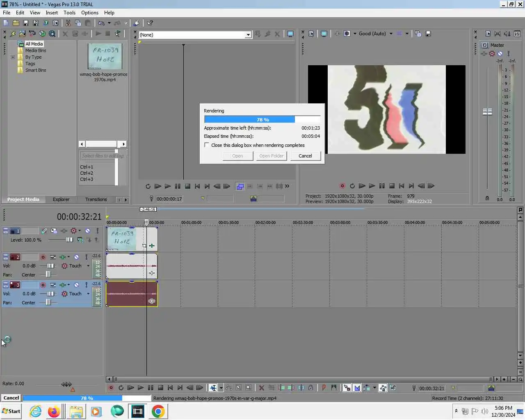The image size is (525, 420).
Task: Click the Master FX icon in mixer
Action: point(484,54)
